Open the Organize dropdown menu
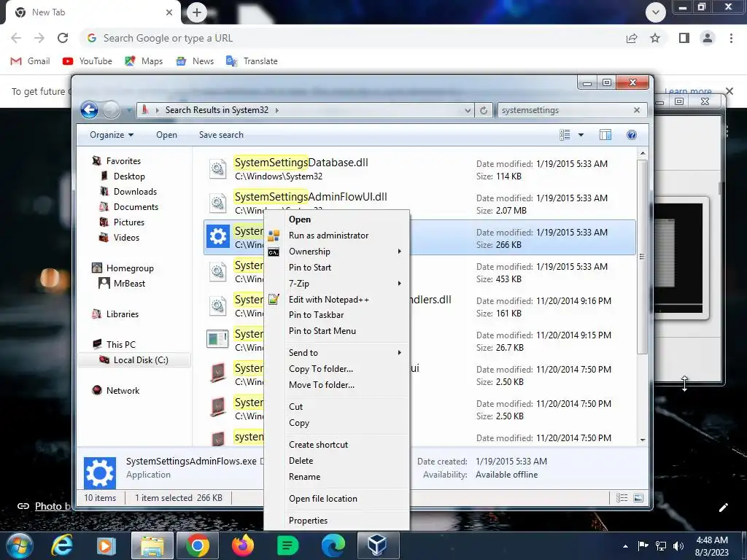This screenshot has width=747, height=560. 112,135
